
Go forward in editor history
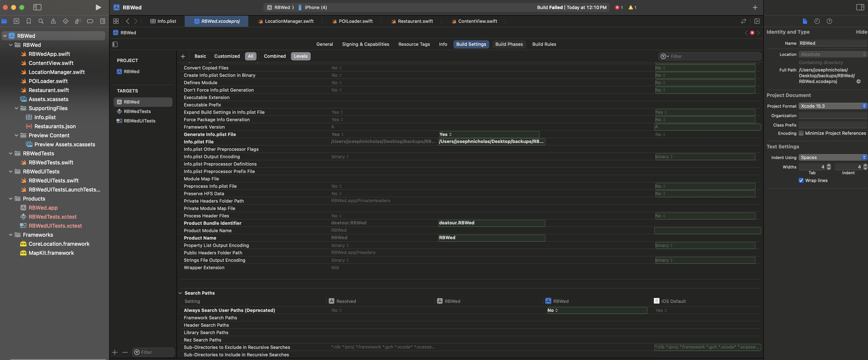click(x=136, y=21)
